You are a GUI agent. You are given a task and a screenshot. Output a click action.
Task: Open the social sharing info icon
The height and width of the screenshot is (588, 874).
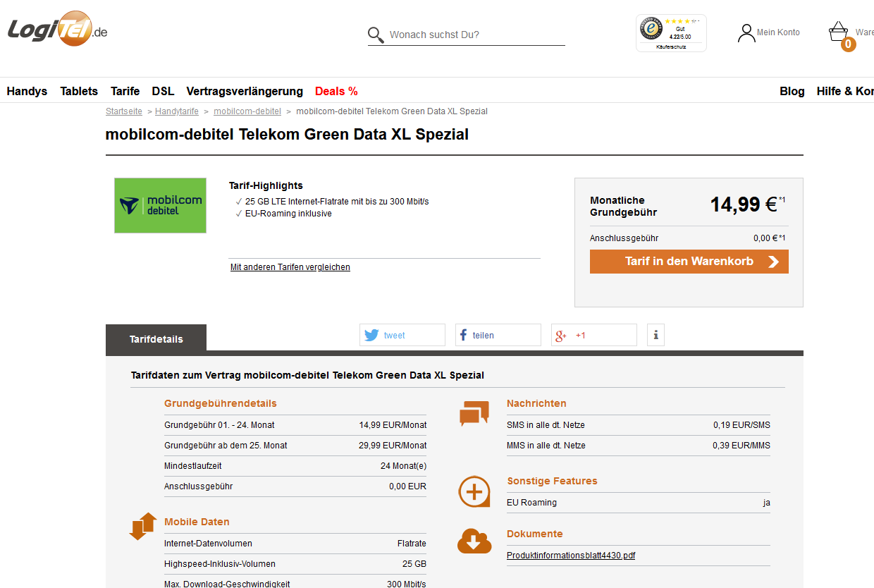pos(655,335)
